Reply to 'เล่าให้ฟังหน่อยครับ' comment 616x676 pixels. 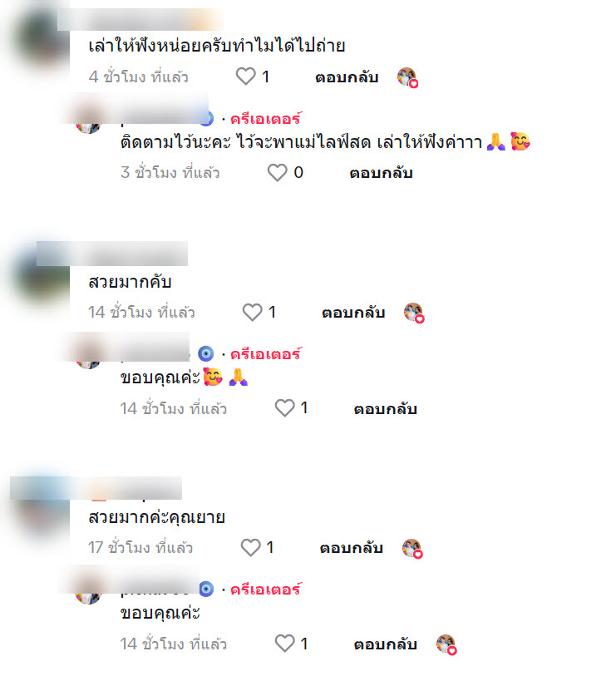pos(347,77)
